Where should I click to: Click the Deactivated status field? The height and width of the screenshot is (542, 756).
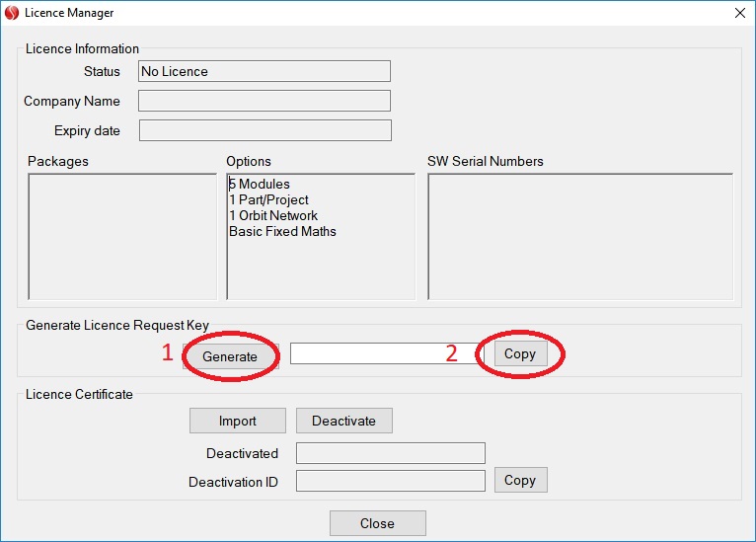[x=391, y=453]
